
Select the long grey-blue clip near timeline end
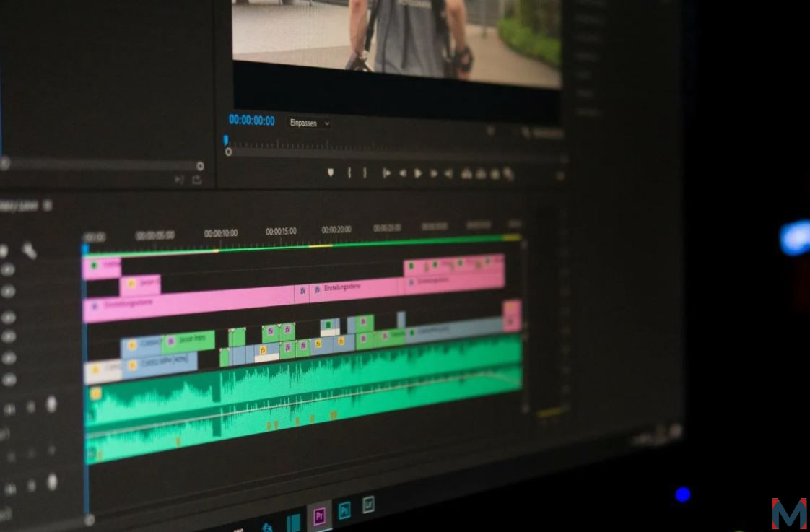(x=454, y=329)
